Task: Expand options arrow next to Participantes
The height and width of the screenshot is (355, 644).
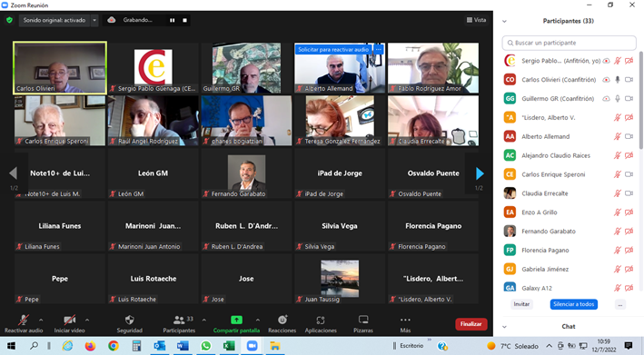Action: [x=204, y=320]
